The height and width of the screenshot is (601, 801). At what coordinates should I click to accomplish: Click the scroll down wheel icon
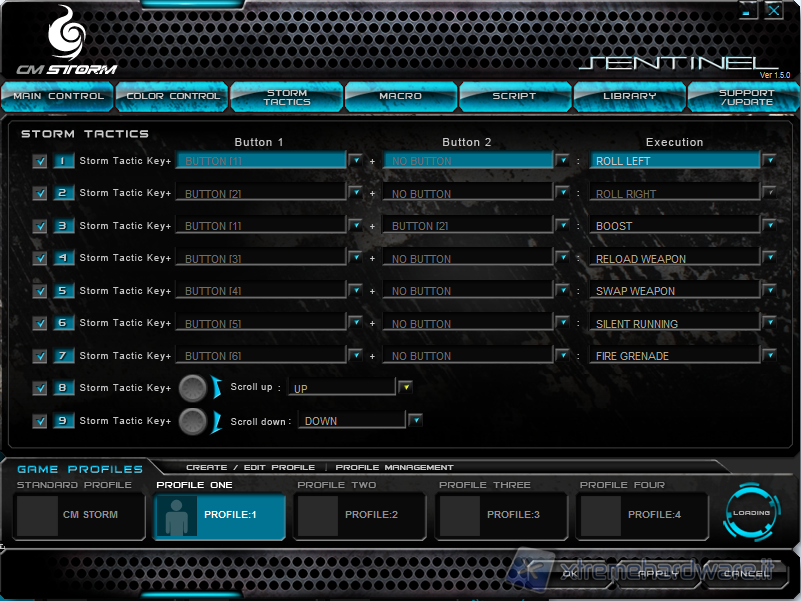[193, 421]
